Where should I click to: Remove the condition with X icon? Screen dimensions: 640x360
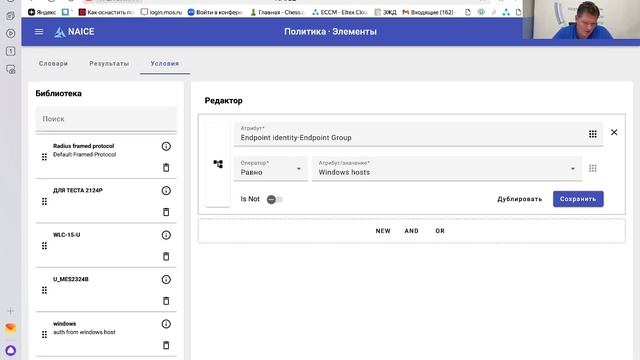[x=614, y=132]
